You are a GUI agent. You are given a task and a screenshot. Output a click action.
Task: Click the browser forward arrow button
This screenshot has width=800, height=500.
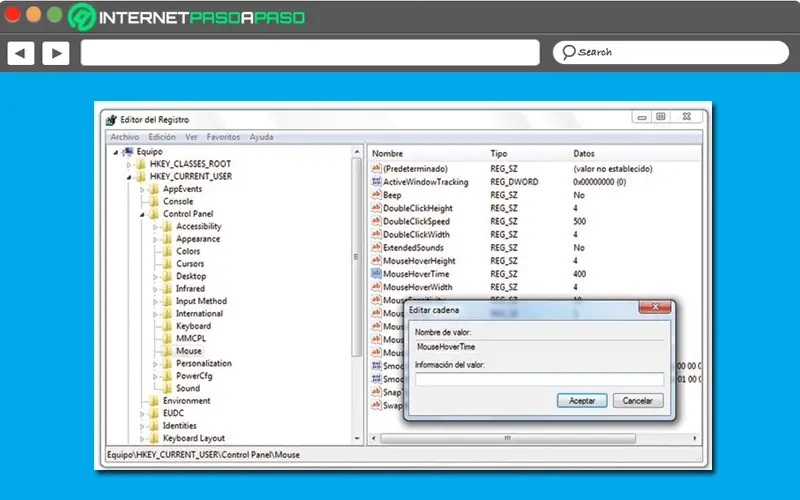coord(56,53)
